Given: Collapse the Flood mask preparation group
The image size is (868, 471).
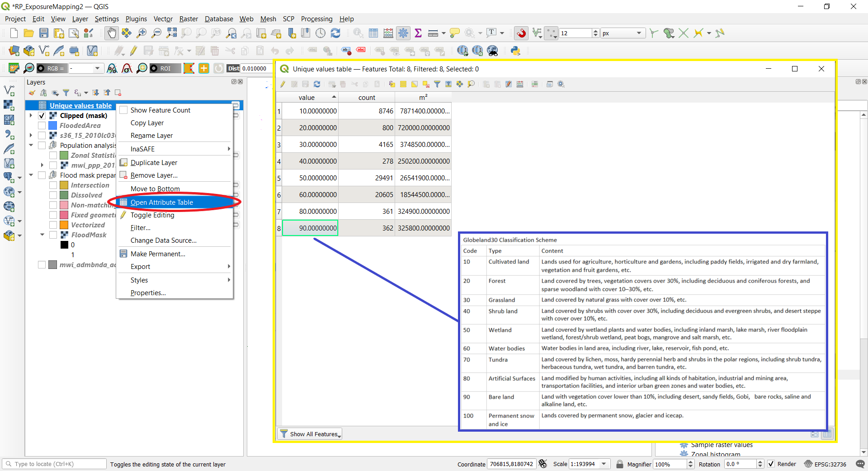Looking at the screenshot, I should pos(31,175).
